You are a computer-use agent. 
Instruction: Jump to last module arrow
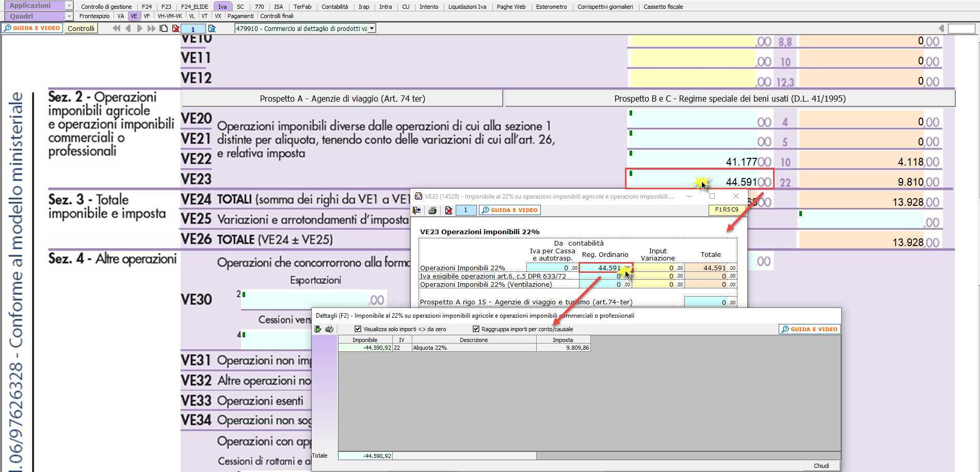click(151, 28)
